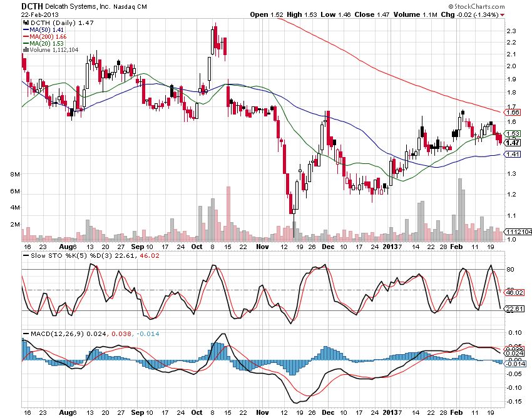Click the 2M volume axis label
The image size is (532, 418).
pos(15,224)
